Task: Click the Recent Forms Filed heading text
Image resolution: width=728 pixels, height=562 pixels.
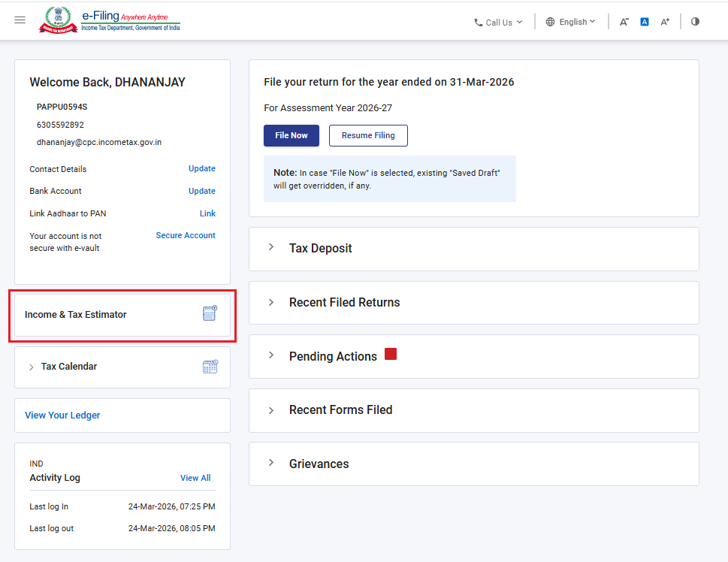Action: [341, 410]
